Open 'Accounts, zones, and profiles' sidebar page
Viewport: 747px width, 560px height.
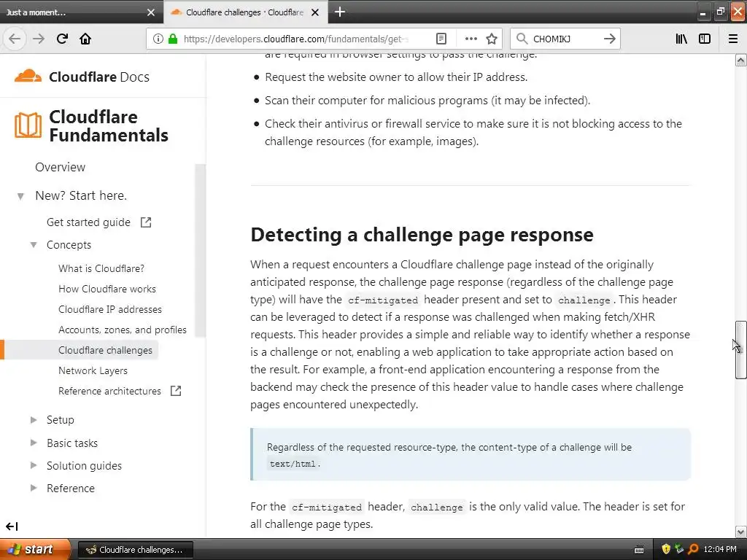point(122,330)
